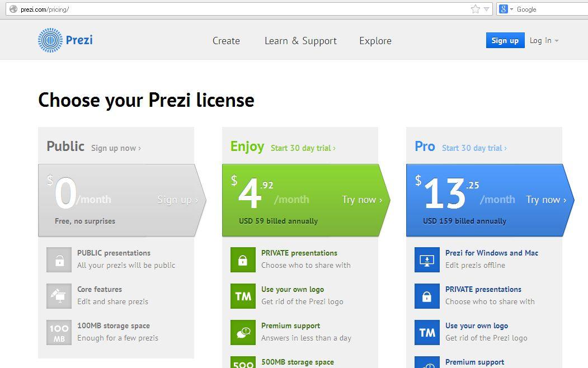This screenshot has width=588, height=368.
Task: Open Learn & Support menu
Action: tap(301, 40)
